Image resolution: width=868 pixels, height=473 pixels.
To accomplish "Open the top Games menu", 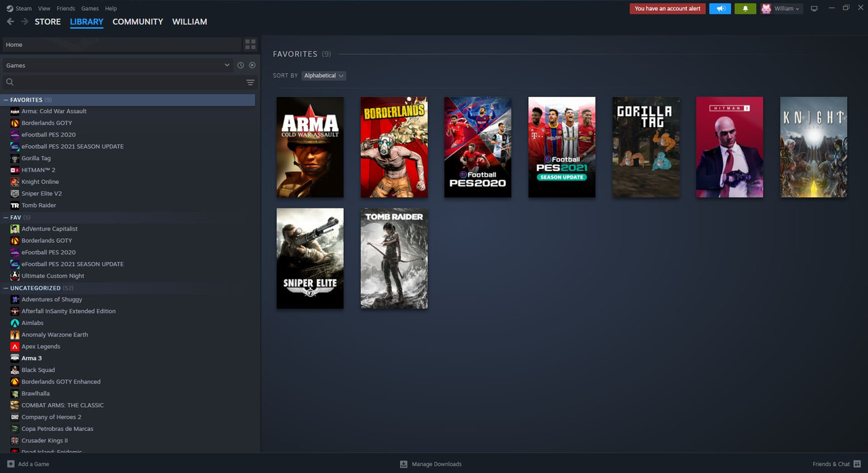I will [90, 9].
